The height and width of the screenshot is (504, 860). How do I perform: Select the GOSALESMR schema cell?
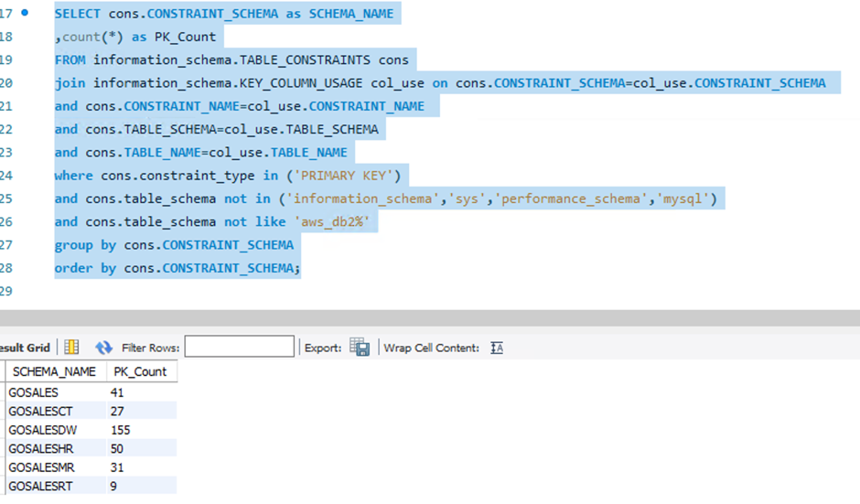tap(56, 467)
